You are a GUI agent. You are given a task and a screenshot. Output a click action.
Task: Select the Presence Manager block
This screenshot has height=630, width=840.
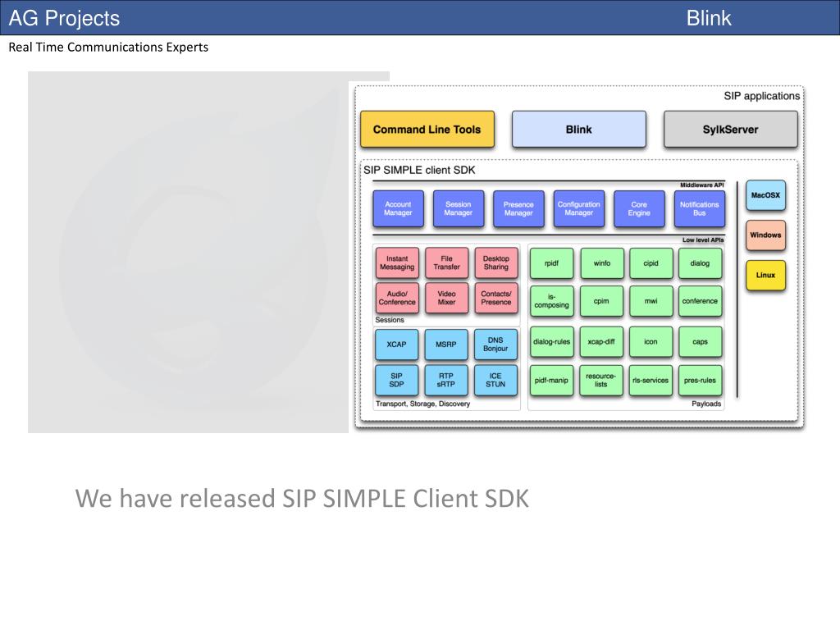pos(518,208)
